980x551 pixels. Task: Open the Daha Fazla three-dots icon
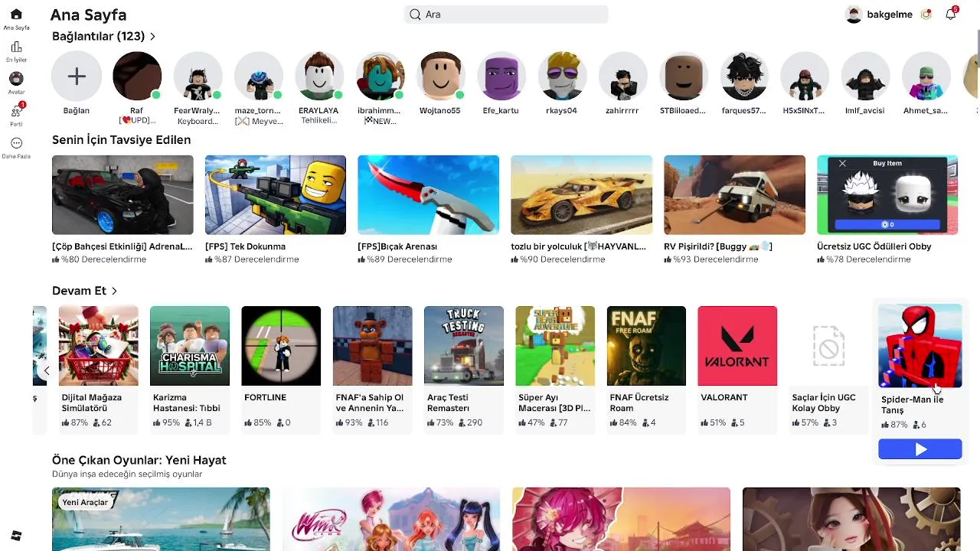tap(16, 143)
